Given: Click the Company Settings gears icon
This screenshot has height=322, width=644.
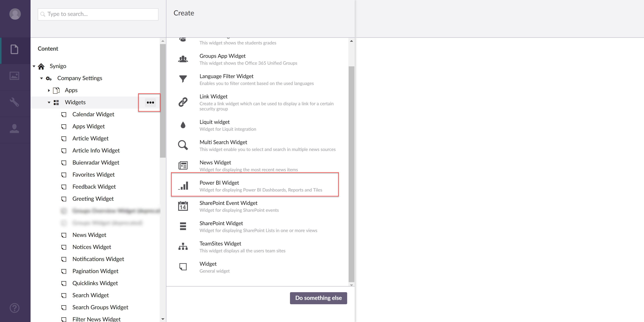Looking at the screenshot, I should (49, 78).
